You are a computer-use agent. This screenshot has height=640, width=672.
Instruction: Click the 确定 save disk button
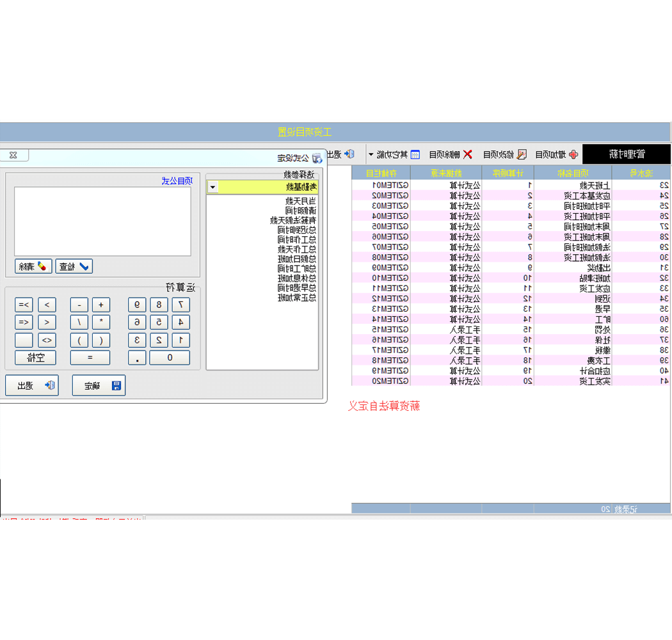pos(99,385)
